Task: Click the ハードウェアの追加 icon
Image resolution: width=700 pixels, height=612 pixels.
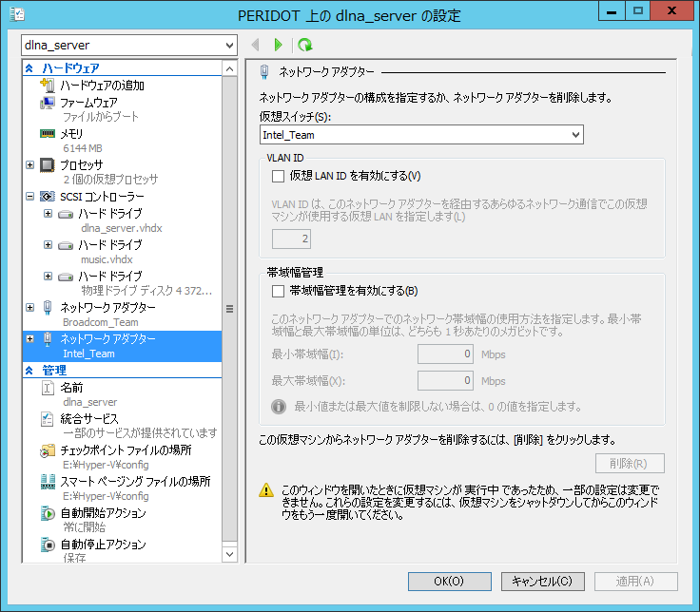Action: (x=48, y=85)
